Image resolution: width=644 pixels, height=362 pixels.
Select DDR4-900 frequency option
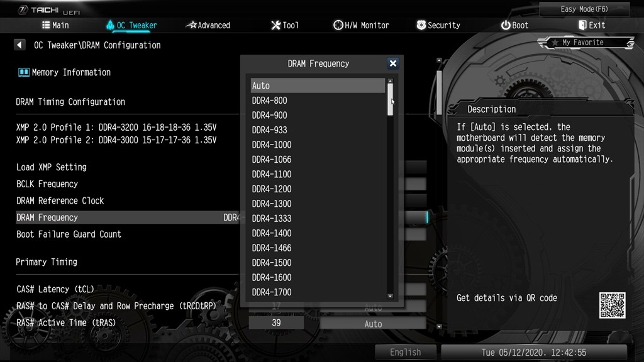pyautogui.click(x=318, y=116)
